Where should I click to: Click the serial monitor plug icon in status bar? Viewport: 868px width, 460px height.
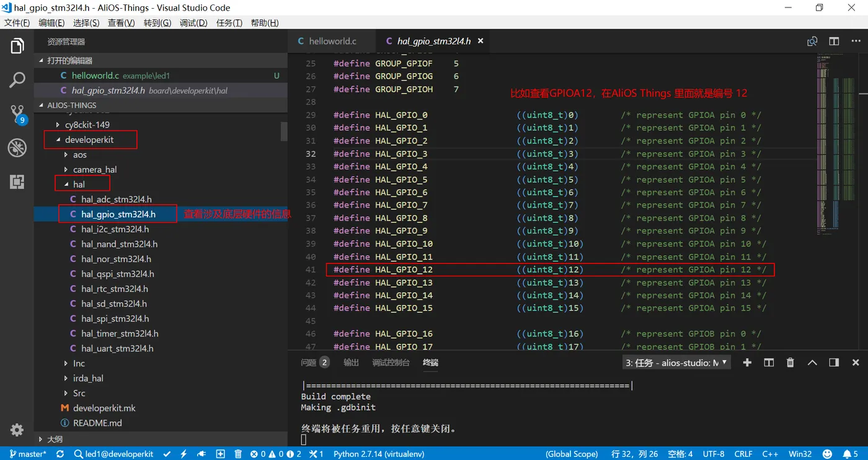tap(201, 454)
